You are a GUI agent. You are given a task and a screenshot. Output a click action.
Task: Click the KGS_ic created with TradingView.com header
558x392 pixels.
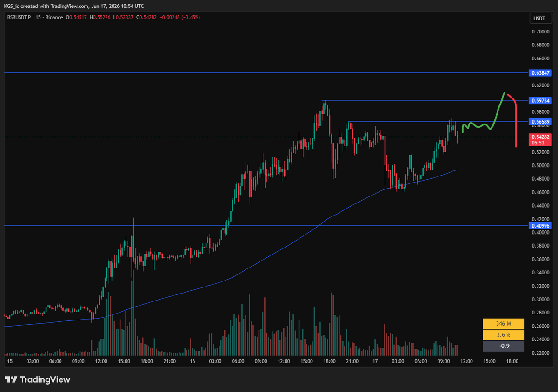coord(75,6)
